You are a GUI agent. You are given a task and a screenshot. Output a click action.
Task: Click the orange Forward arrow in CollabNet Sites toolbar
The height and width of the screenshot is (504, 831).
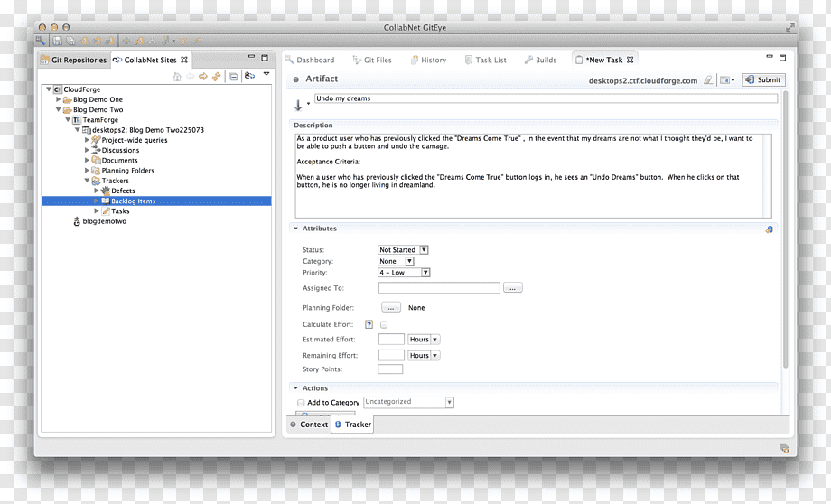[203, 76]
